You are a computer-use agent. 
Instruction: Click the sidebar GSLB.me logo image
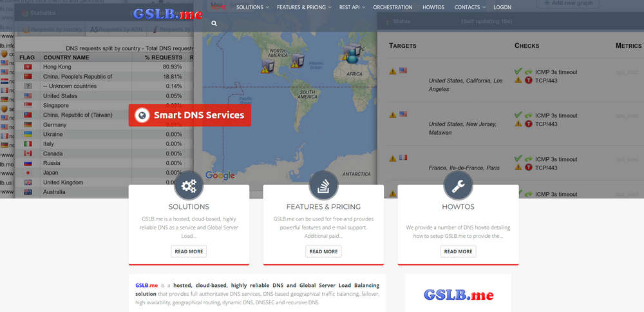(x=459, y=295)
